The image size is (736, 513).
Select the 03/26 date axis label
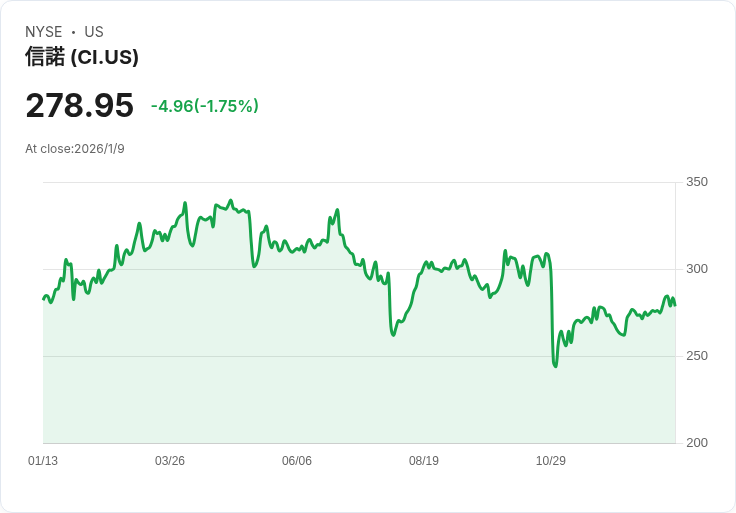(x=170, y=461)
